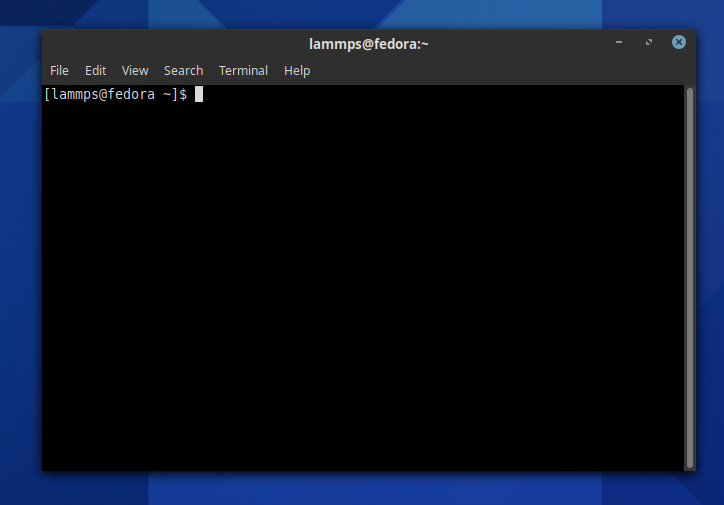Click the [lammps@fedora ~]$ prompt text

(x=115, y=94)
